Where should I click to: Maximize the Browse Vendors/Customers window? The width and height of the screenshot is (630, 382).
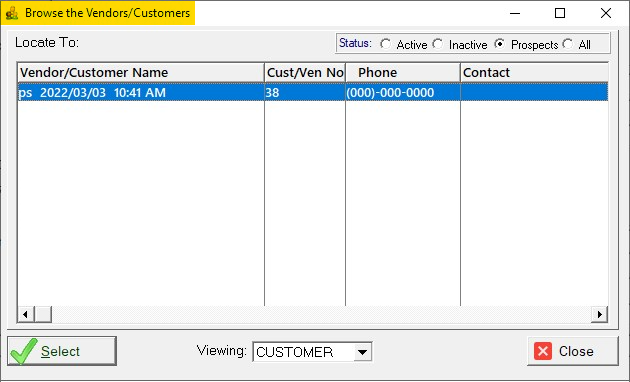tap(560, 13)
